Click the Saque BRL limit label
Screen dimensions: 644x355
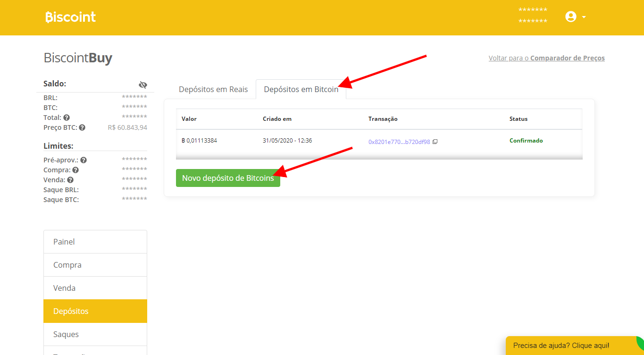(61, 190)
